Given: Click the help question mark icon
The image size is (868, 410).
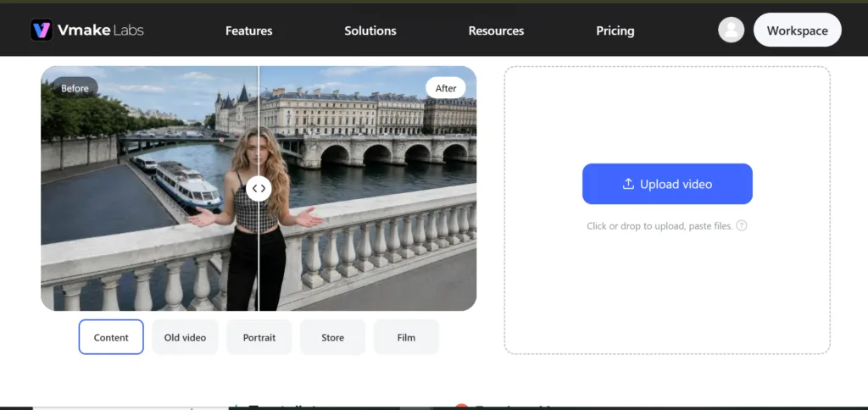Looking at the screenshot, I should [742, 225].
